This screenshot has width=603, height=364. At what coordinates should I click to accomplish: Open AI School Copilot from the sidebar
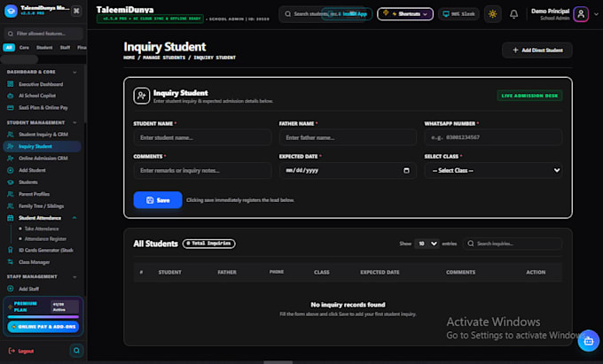click(x=37, y=96)
